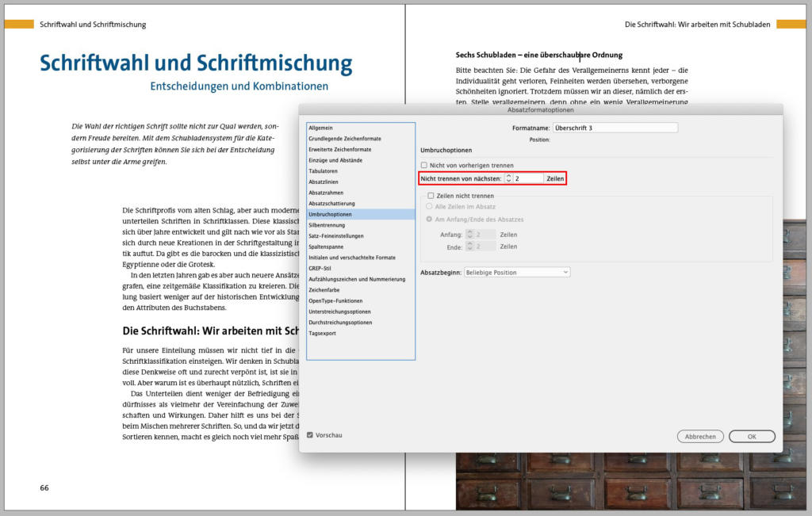Click the 'Nicht trennen von nächsten' stepper arrows
812x516 pixels.
pyautogui.click(x=508, y=179)
